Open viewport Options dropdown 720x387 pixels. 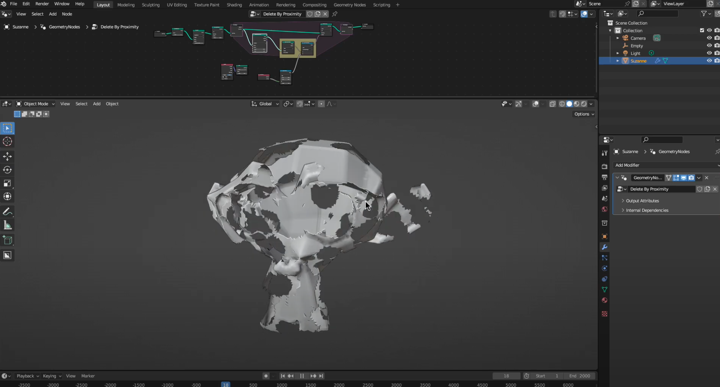tap(584, 114)
